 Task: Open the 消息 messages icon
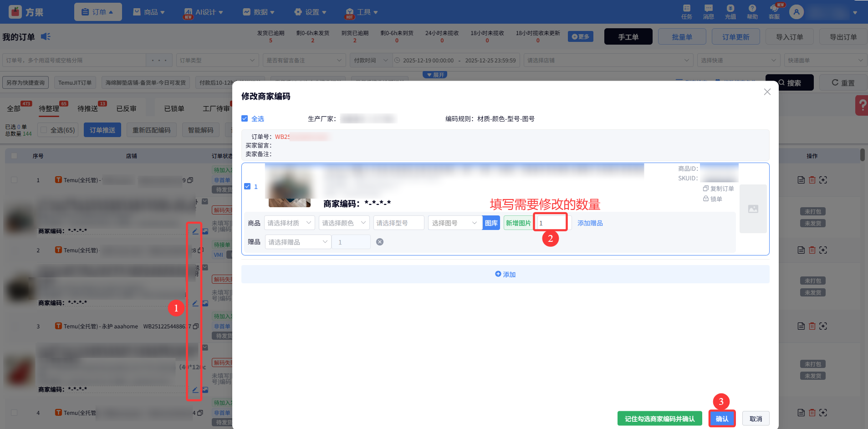pos(709,12)
